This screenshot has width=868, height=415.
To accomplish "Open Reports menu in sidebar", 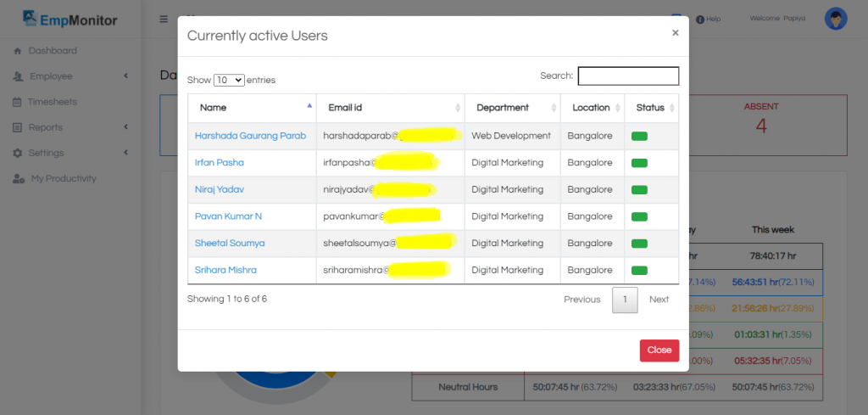I will point(46,127).
